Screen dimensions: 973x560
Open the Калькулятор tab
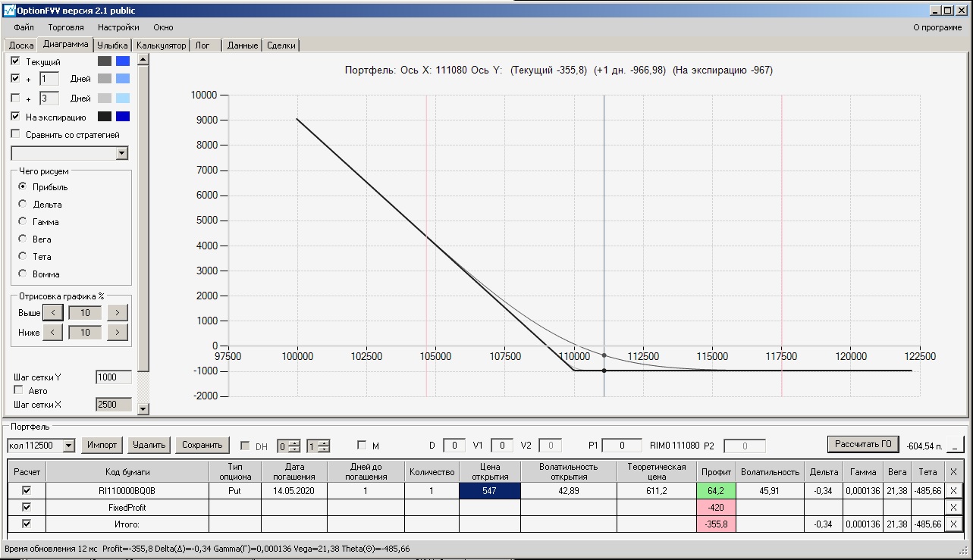click(161, 45)
